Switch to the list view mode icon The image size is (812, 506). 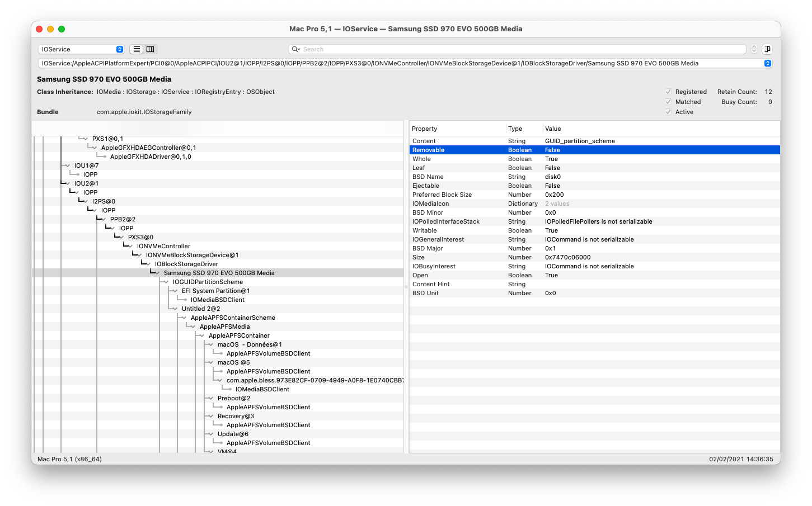[x=137, y=49]
